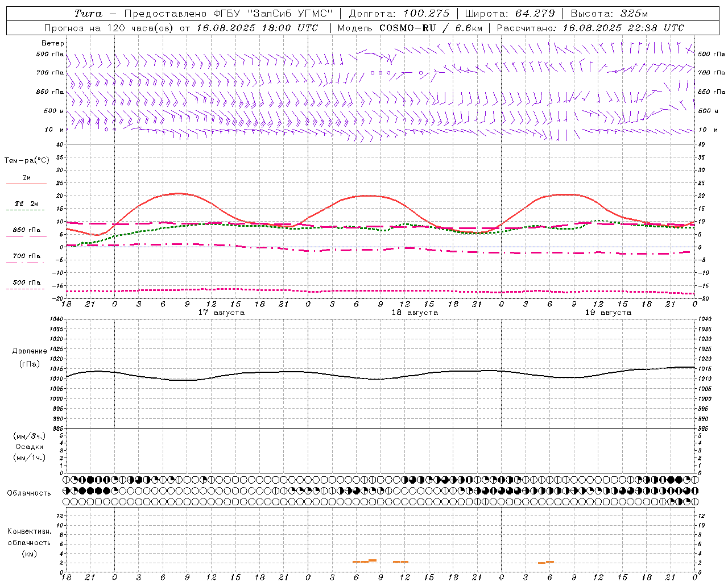Click the solid line sample under 2м legend
This screenshot has width=728, height=582.
[x=26, y=184]
